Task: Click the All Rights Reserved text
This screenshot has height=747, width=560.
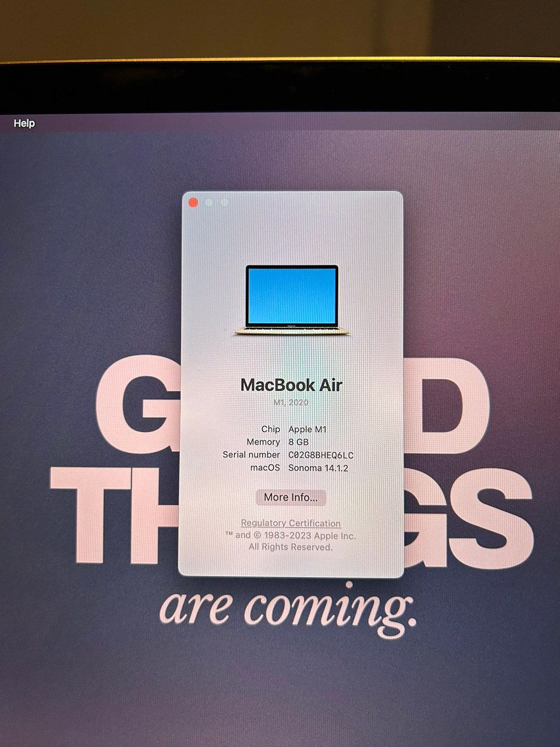Action: tap(290, 547)
